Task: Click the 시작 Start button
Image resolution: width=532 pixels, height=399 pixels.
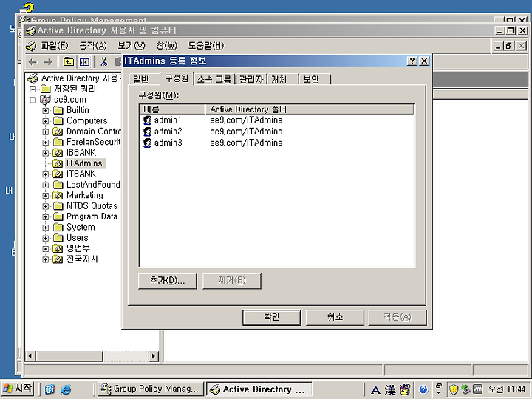Action: pyautogui.click(x=18, y=389)
